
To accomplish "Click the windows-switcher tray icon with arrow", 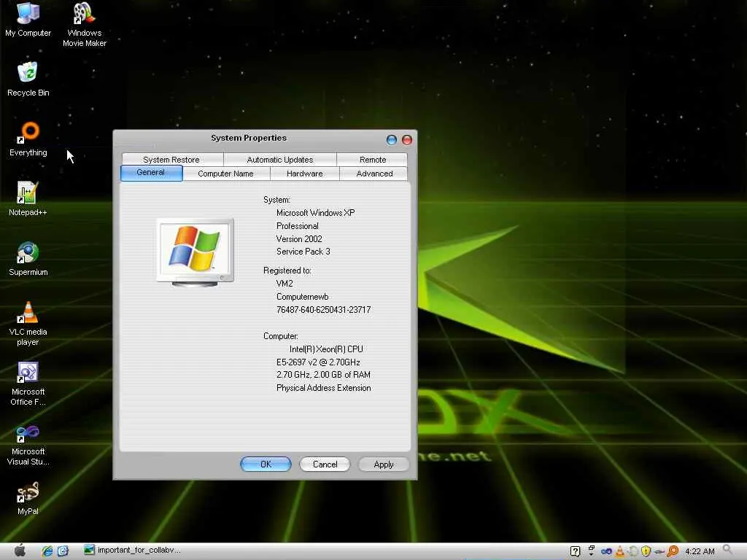I will [591, 551].
